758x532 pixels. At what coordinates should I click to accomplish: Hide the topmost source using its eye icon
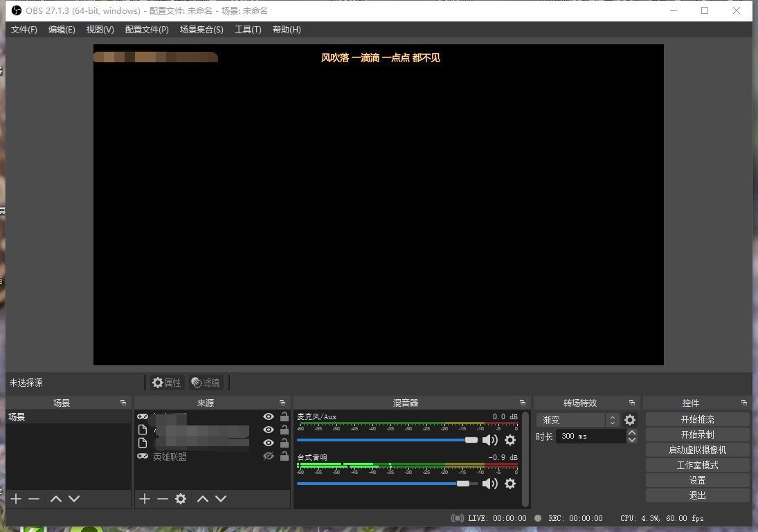[269, 416]
